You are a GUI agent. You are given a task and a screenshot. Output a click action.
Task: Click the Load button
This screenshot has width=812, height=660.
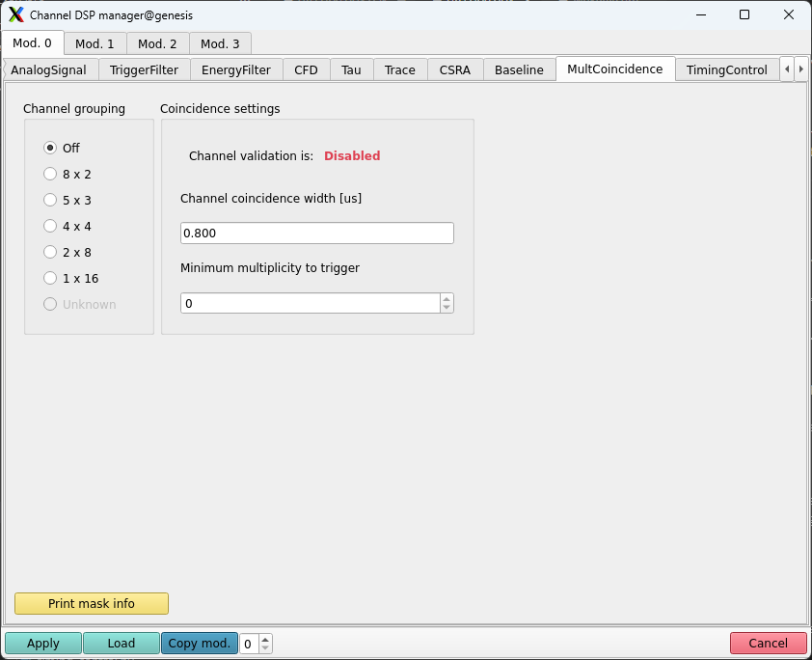pos(122,643)
